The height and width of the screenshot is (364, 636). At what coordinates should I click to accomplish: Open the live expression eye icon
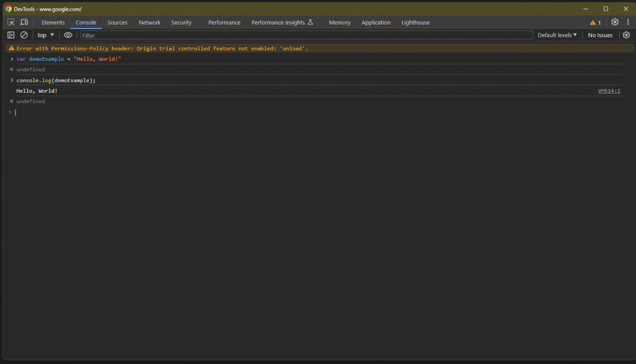pyautogui.click(x=68, y=35)
